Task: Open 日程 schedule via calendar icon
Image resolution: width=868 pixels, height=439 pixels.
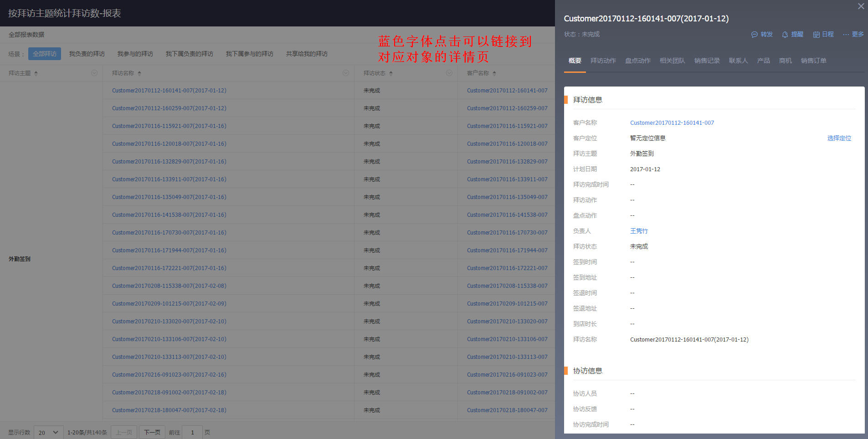Action: 817,35
